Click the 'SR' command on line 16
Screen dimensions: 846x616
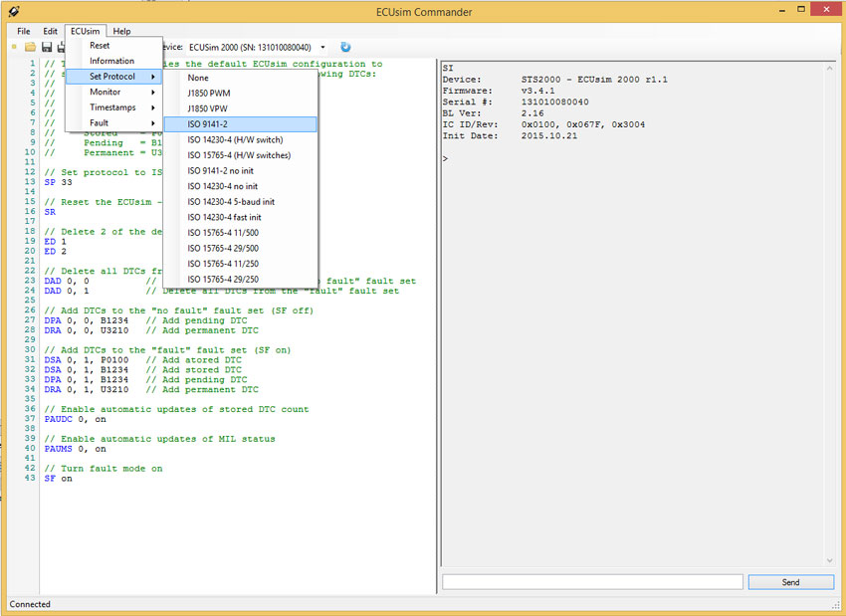(x=50, y=212)
